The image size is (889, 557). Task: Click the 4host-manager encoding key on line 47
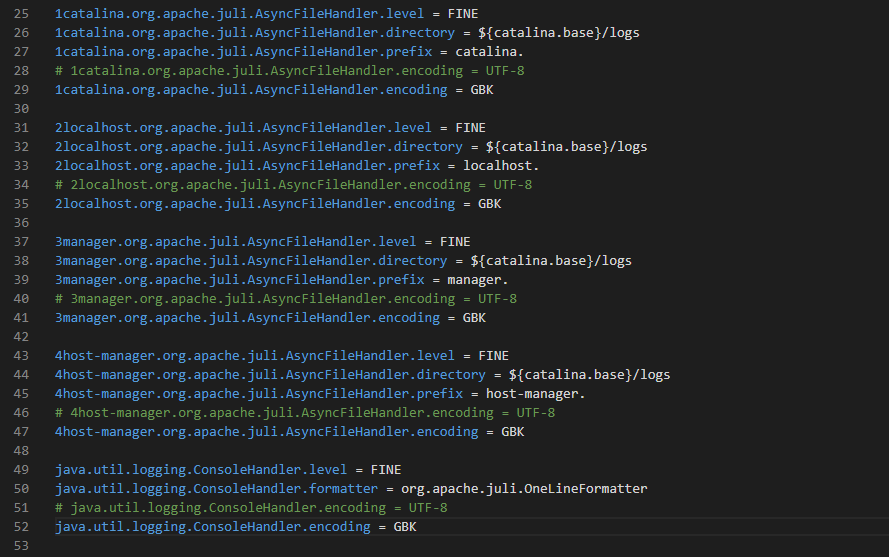coord(266,432)
